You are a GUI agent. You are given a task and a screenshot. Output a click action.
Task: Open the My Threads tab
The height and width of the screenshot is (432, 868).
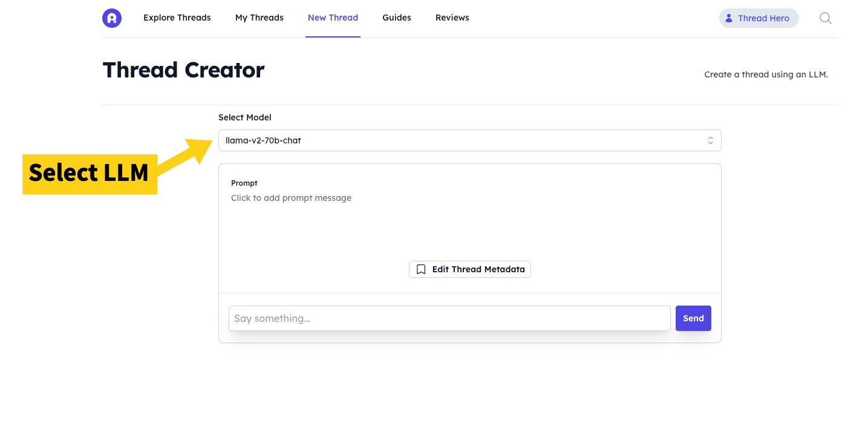(x=259, y=18)
